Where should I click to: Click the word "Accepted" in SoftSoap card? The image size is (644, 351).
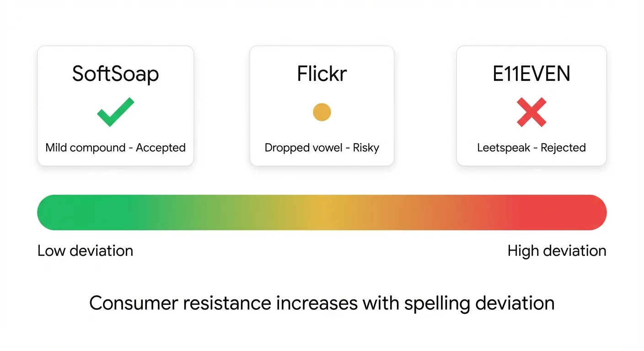coord(161,148)
